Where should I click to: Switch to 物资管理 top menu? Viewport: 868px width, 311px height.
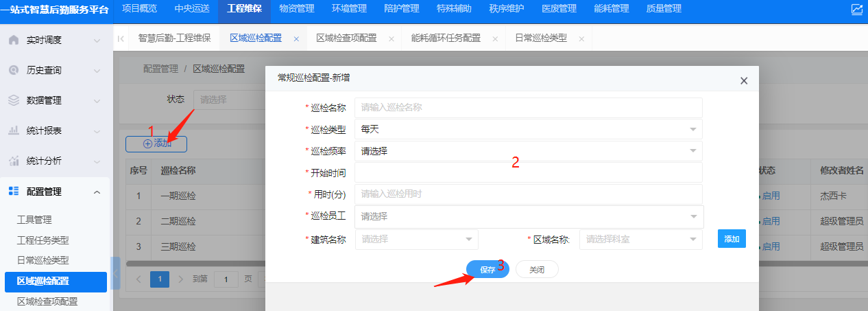point(297,9)
